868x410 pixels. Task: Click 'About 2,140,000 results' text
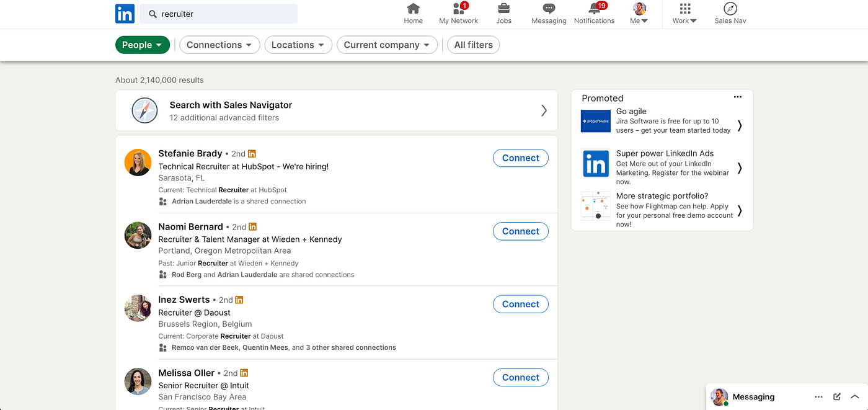point(159,80)
